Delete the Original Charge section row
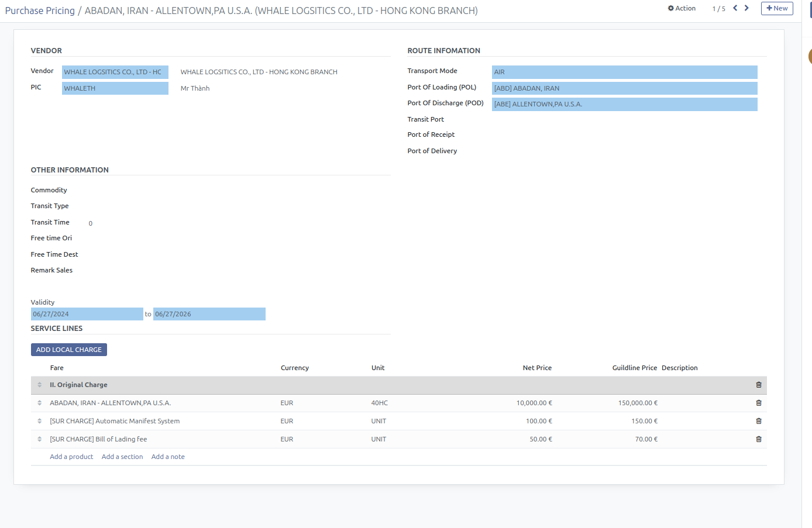 pyautogui.click(x=758, y=385)
